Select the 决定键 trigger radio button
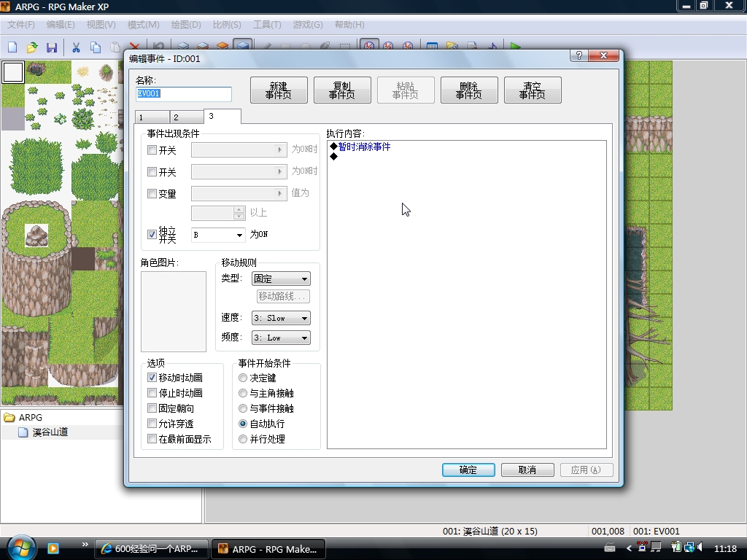Viewport: 747px width, 560px height. 242,378
